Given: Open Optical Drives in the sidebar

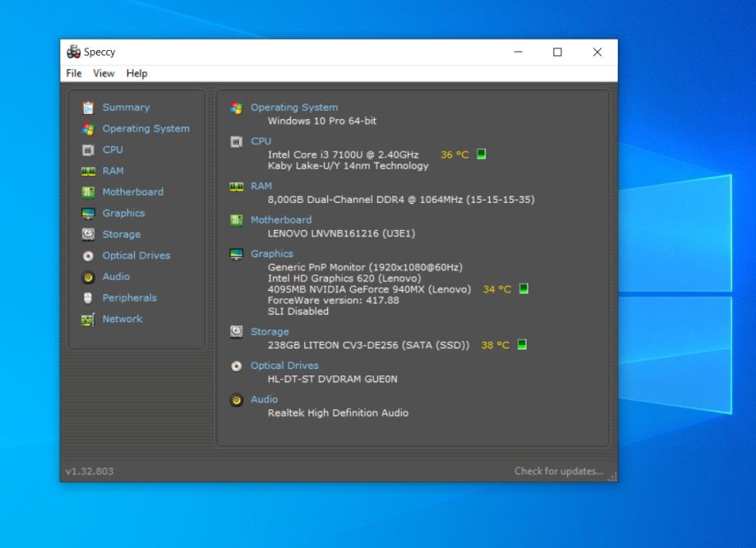Looking at the screenshot, I should pos(136,256).
